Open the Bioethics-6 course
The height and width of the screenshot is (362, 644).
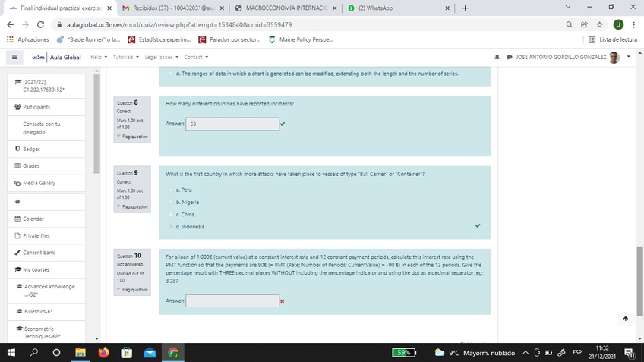(x=46, y=311)
